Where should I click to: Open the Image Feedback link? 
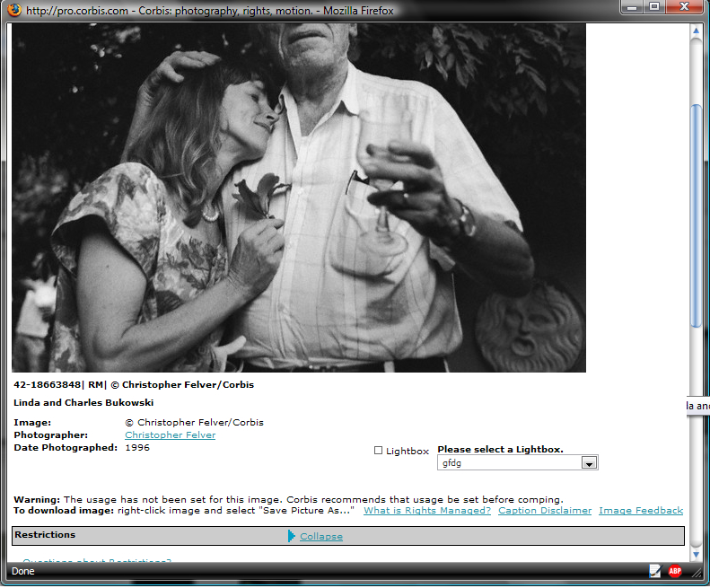pyautogui.click(x=641, y=511)
